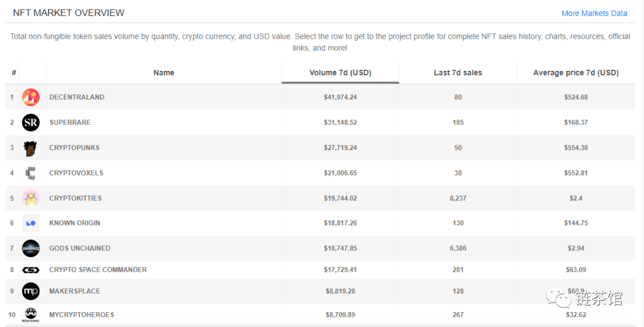Sort by Last 7d sales column
This screenshot has width=644, height=327.
(x=458, y=73)
